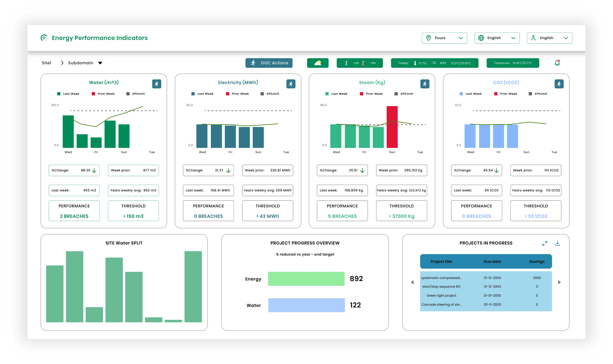Expand the Subdomain breadcrumb dropdown arrow
The height and width of the screenshot is (364, 613).
pyautogui.click(x=100, y=63)
